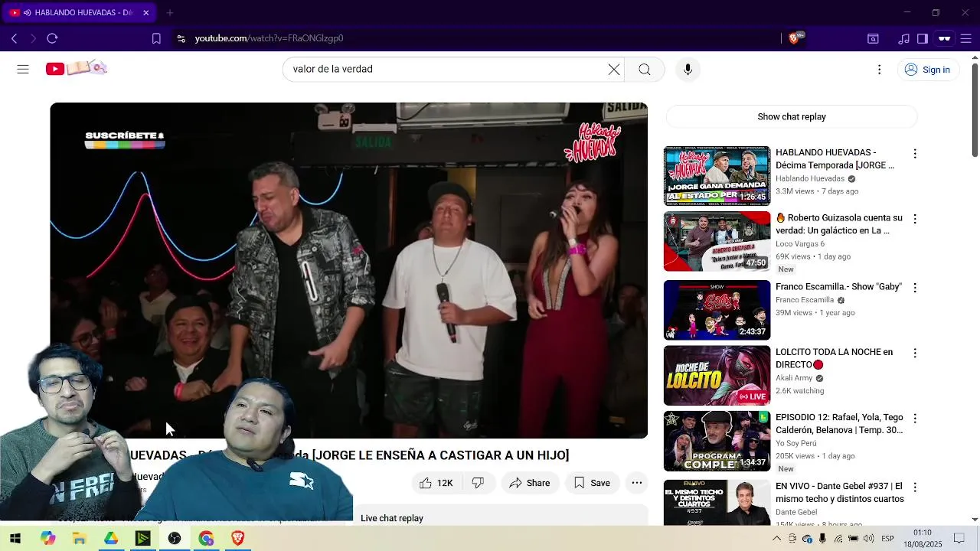
Task: Open the Akali Army channel link
Action: click(x=794, y=378)
